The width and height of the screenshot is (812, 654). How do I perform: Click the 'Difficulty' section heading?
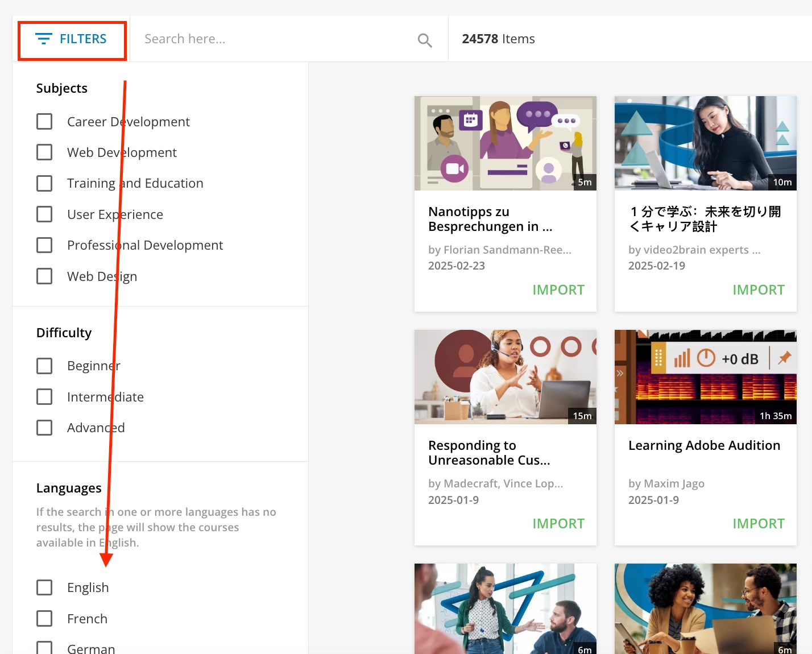(64, 333)
